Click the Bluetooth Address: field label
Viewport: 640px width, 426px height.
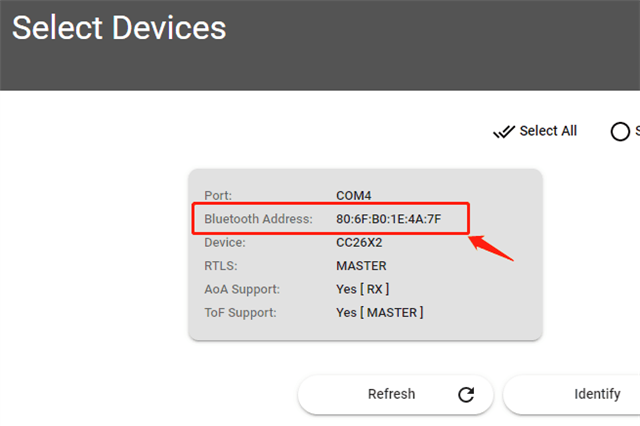coord(258,219)
